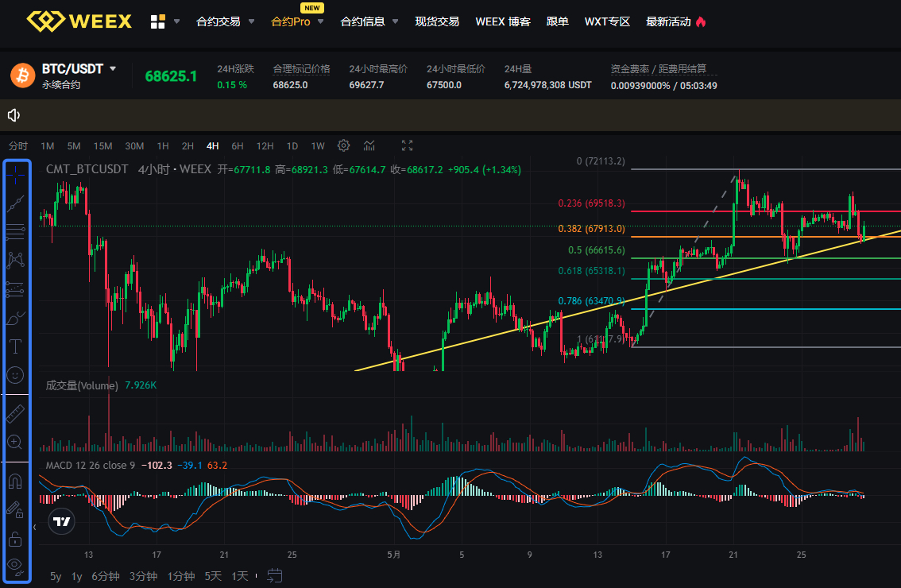Select the 4H timeframe
The image size is (901, 588).
(x=213, y=146)
